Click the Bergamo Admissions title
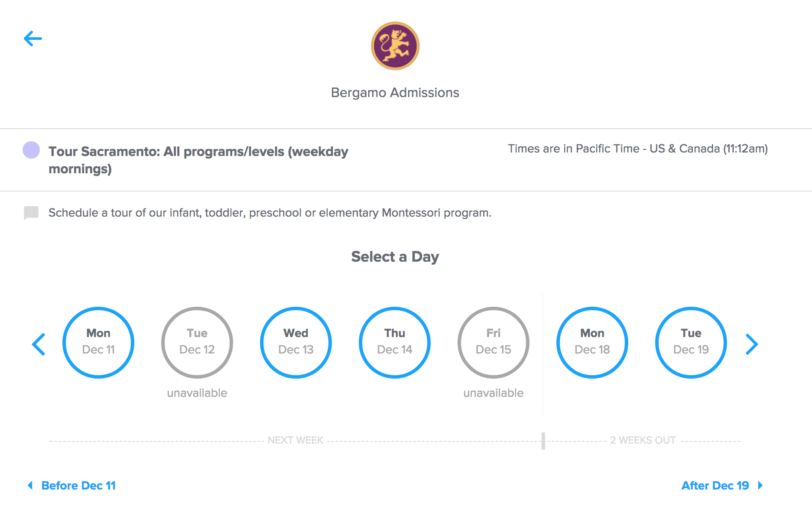The height and width of the screenshot is (532, 812). click(395, 93)
